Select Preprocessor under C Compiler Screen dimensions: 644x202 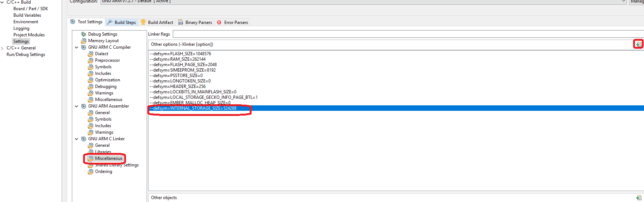point(107,60)
